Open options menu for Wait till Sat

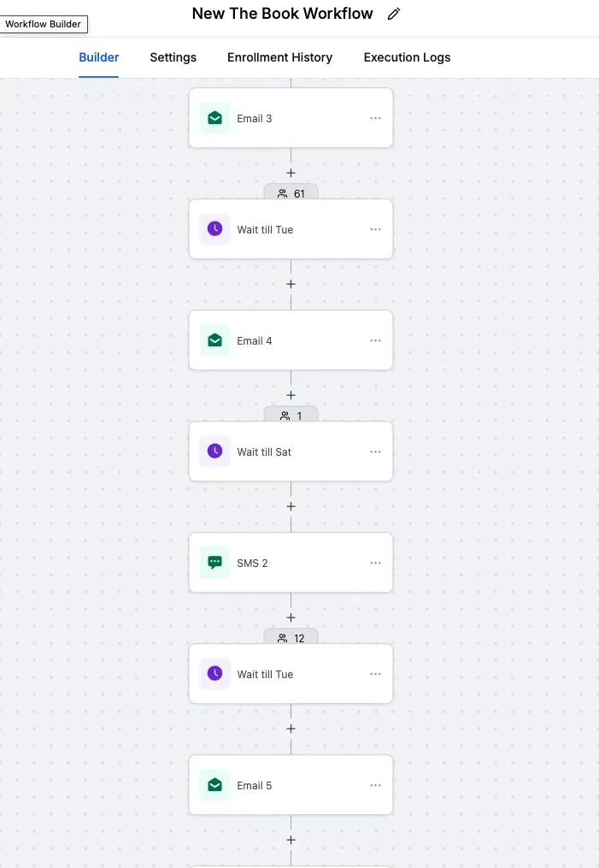coord(376,452)
